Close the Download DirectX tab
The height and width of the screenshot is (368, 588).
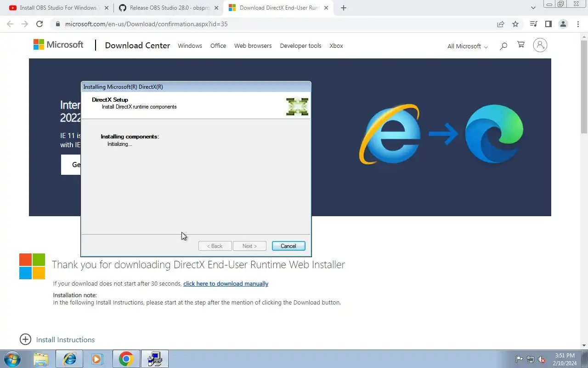click(x=327, y=8)
